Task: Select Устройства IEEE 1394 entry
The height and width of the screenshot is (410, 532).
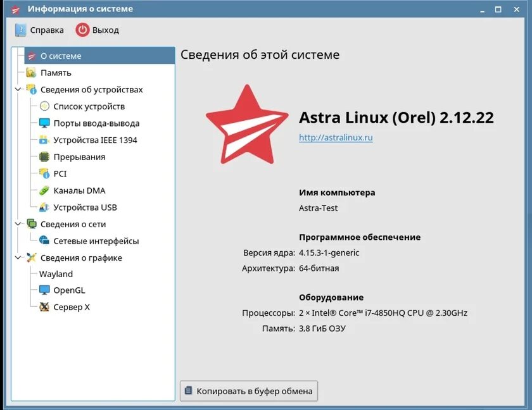Action: click(x=96, y=140)
